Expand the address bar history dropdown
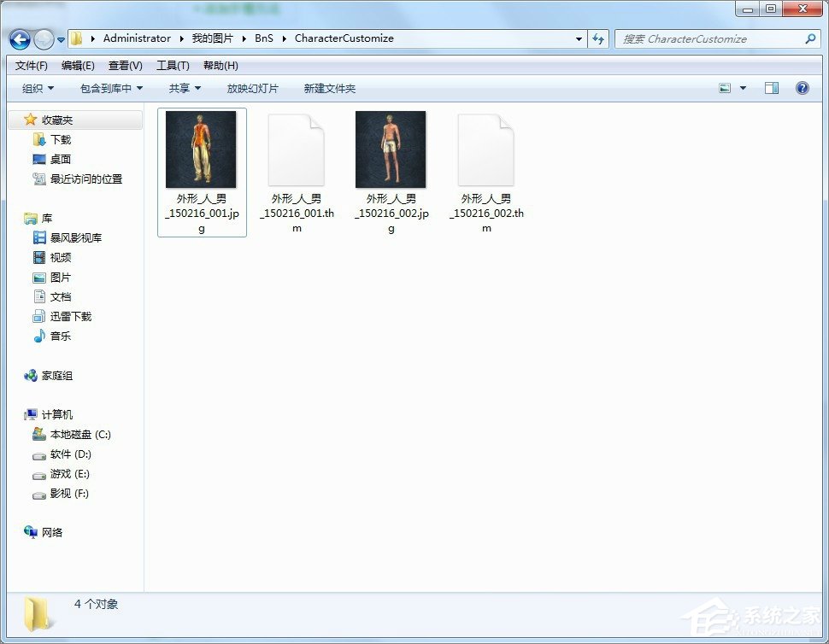The image size is (829, 644). click(579, 38)
